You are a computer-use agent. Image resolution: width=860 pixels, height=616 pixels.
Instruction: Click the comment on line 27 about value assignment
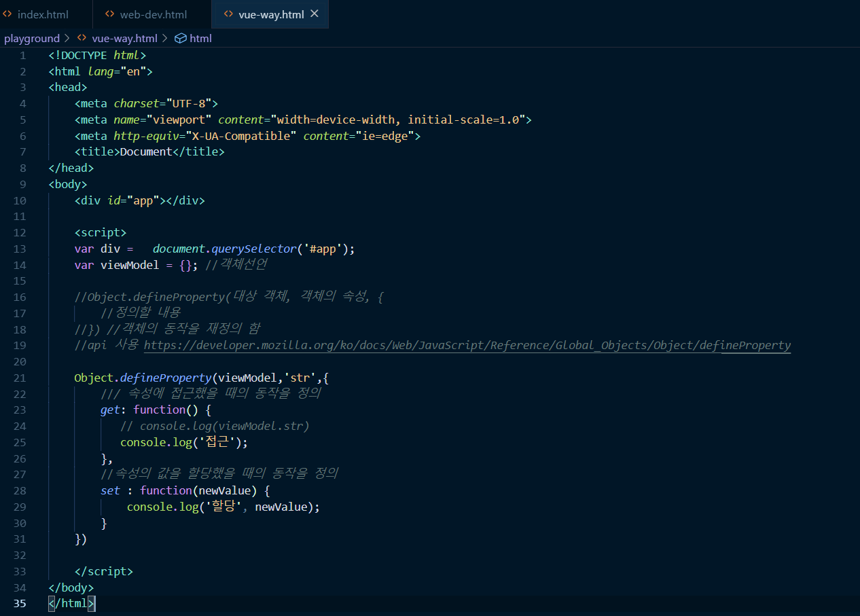click(219, 474)
